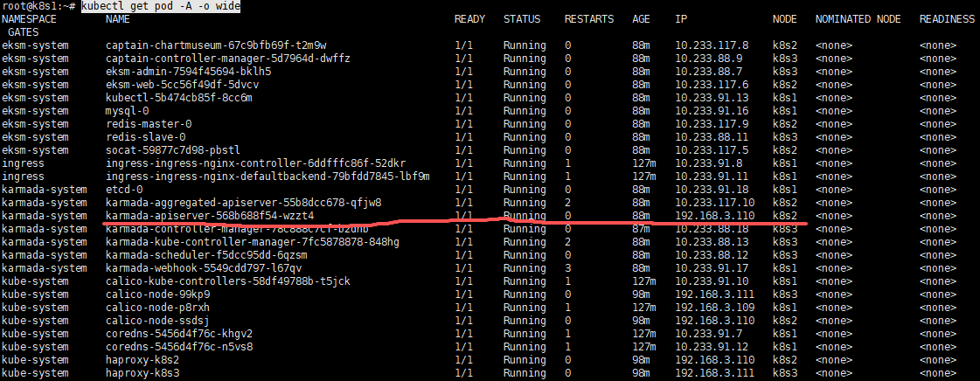Click IP address 192.168.3.109
Viewport: 980px width, 381px height.
[714, 308]
